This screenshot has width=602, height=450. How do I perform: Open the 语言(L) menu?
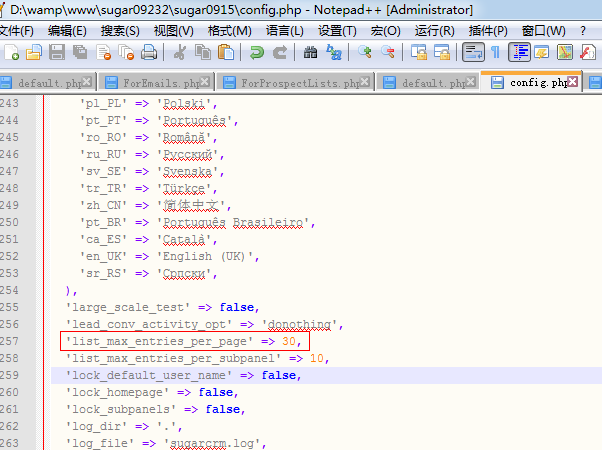pos(284,30)
